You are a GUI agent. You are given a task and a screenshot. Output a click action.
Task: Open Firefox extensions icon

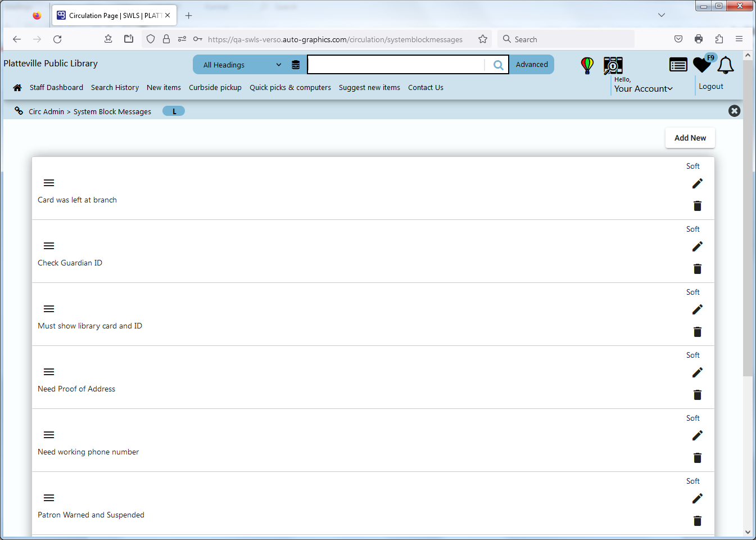tap(719, 39)
